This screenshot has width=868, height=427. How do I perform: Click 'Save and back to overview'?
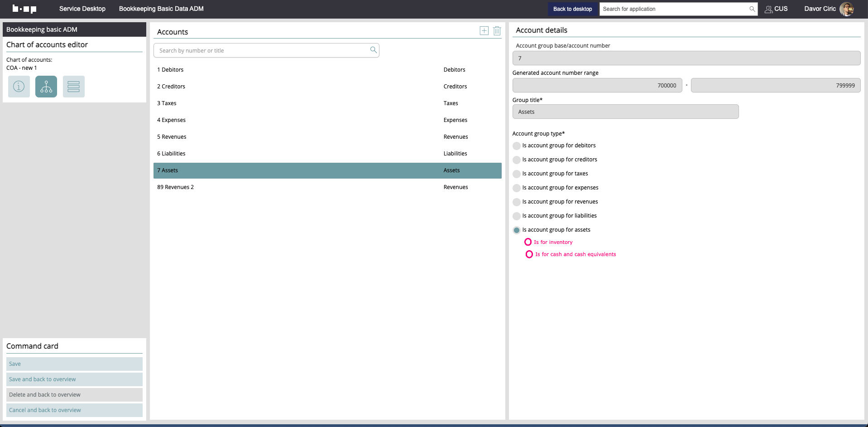pos(74,379)
